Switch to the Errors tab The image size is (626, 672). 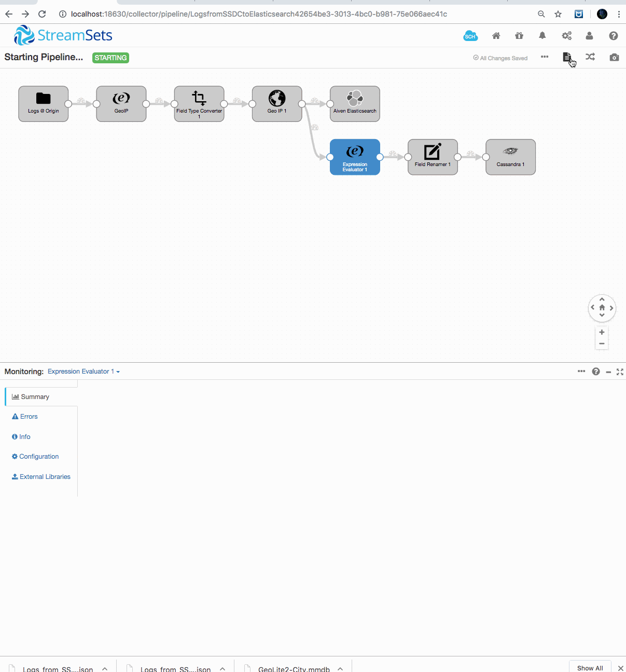click(x=28, y=416)
